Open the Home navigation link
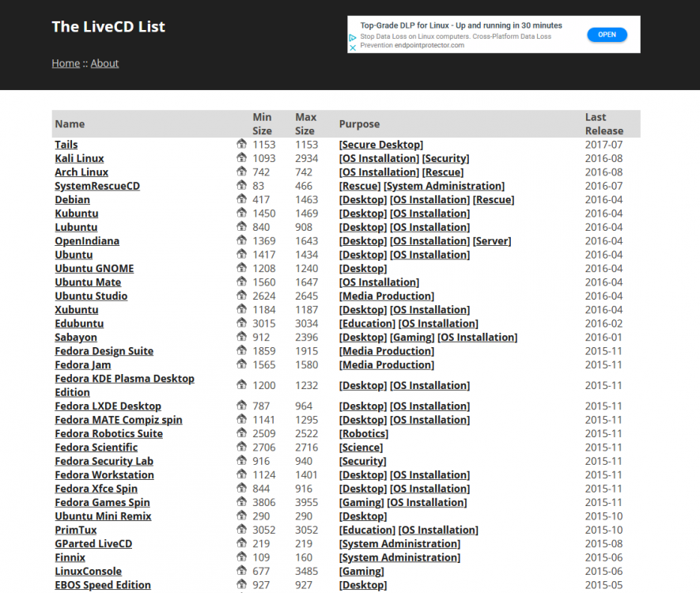Image resolution: width=700 pixels, height=593 pixels. point(66,63)
